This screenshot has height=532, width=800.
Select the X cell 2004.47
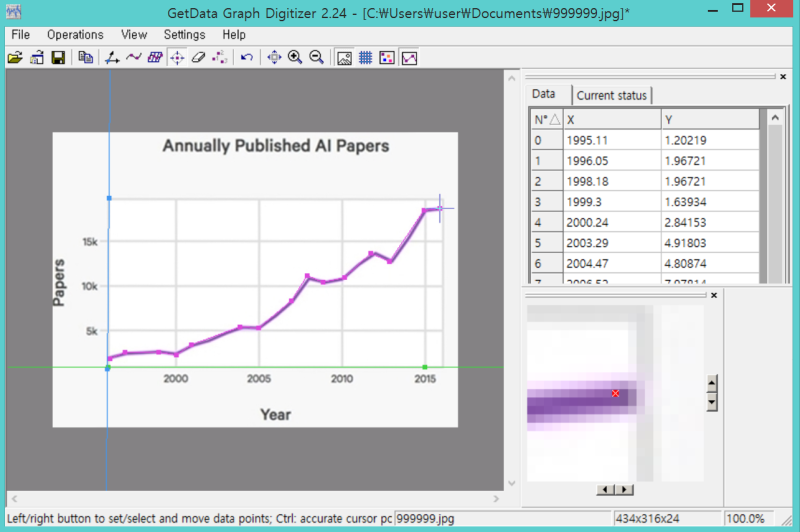(612, 264)
